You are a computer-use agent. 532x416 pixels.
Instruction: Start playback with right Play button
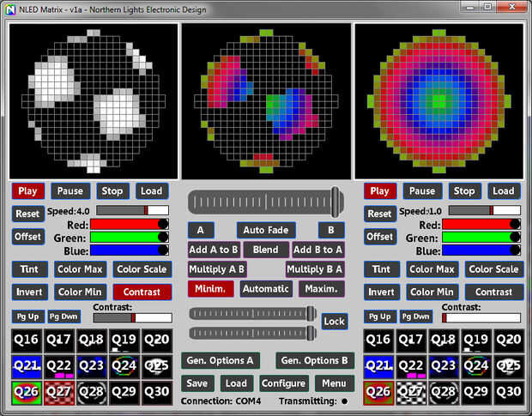click(380, 191)
